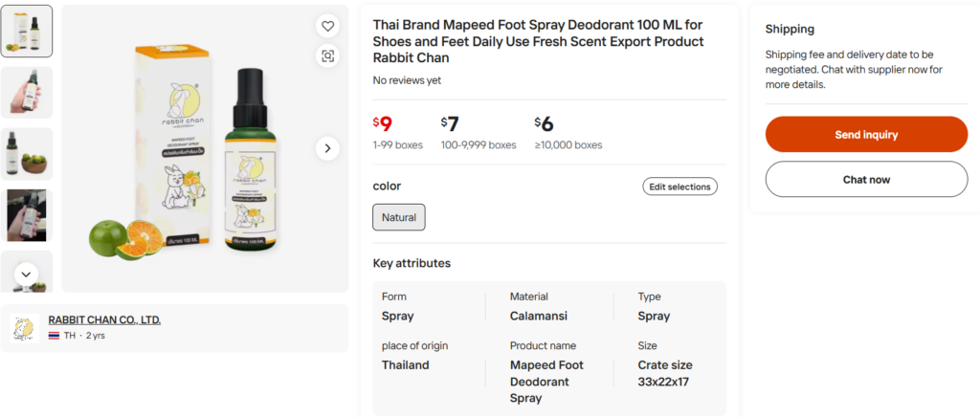Select the $7 price tier for 100-9,999 boxes
The image size is (980, 417).
click(x=479, y=133)
